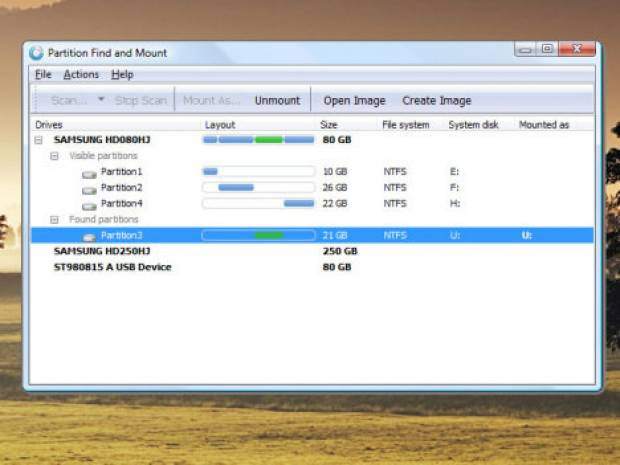This screenshot has height=465, width=620.
Task: Click the Partition3 drive icon
Action: pyautogui.click(x=89, y=237)
